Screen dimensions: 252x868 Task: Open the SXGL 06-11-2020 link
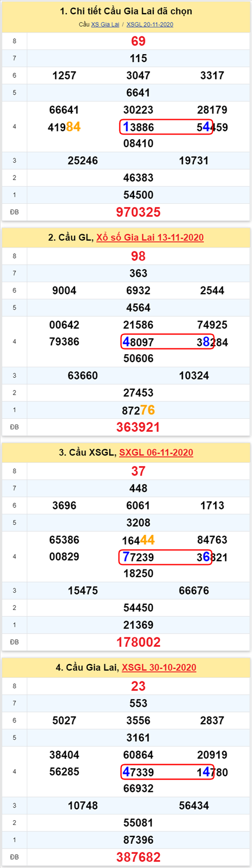point(156,452)
